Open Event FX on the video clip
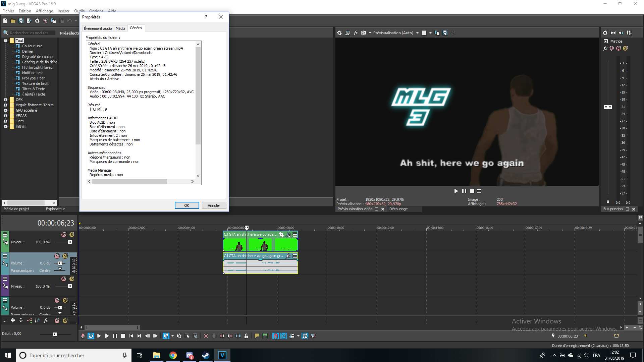Viewport: 644px width, 362px height. 288,235
